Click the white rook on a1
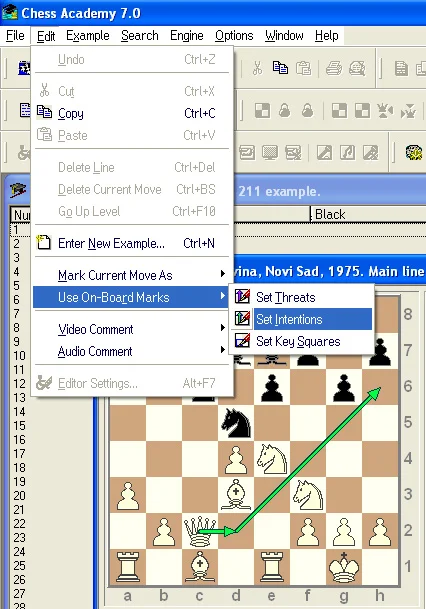Viewport: 426px width, 609px height. pyautogui.click(x=128, y=567)
